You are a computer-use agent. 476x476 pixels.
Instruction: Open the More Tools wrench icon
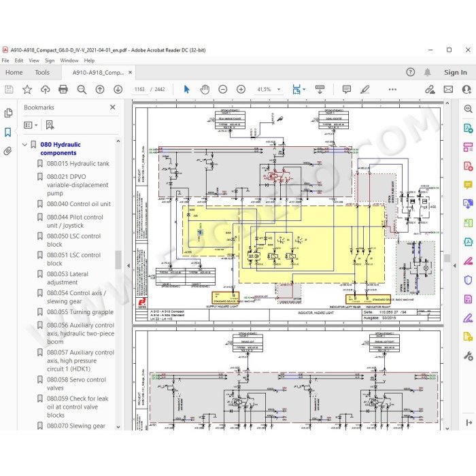coord(468,356)
